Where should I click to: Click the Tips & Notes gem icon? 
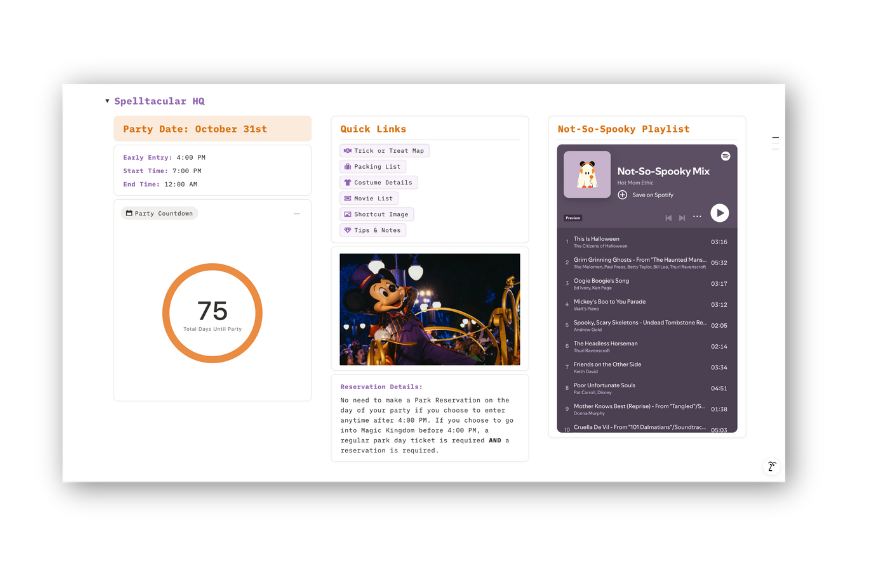348,230
